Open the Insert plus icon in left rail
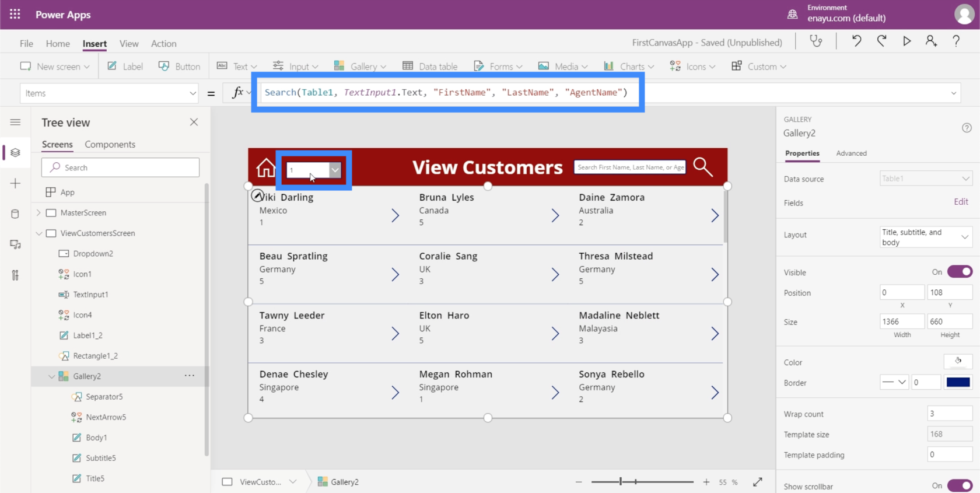 (x=15, y=183)
